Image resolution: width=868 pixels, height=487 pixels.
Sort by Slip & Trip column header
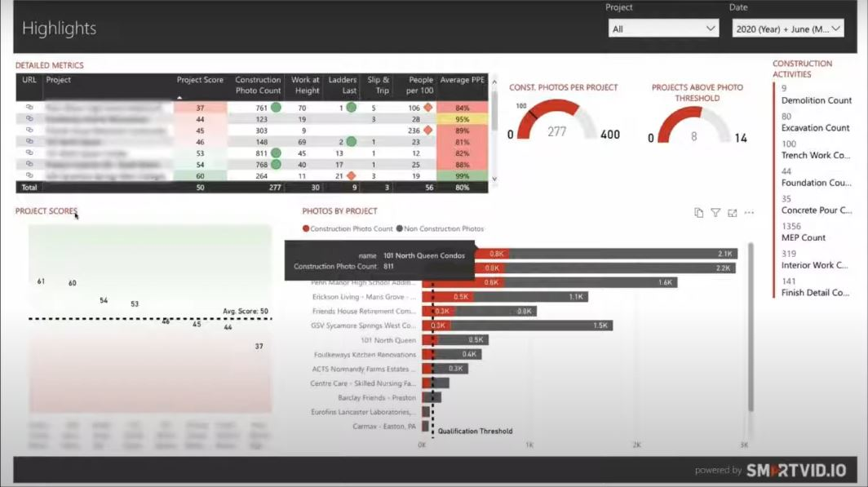coord(378,85)
